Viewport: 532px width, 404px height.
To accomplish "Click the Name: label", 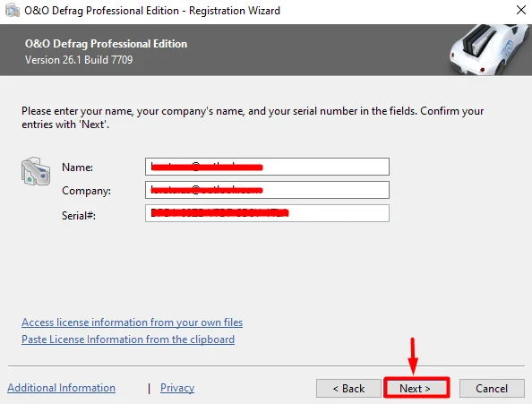I will (77, 168).
